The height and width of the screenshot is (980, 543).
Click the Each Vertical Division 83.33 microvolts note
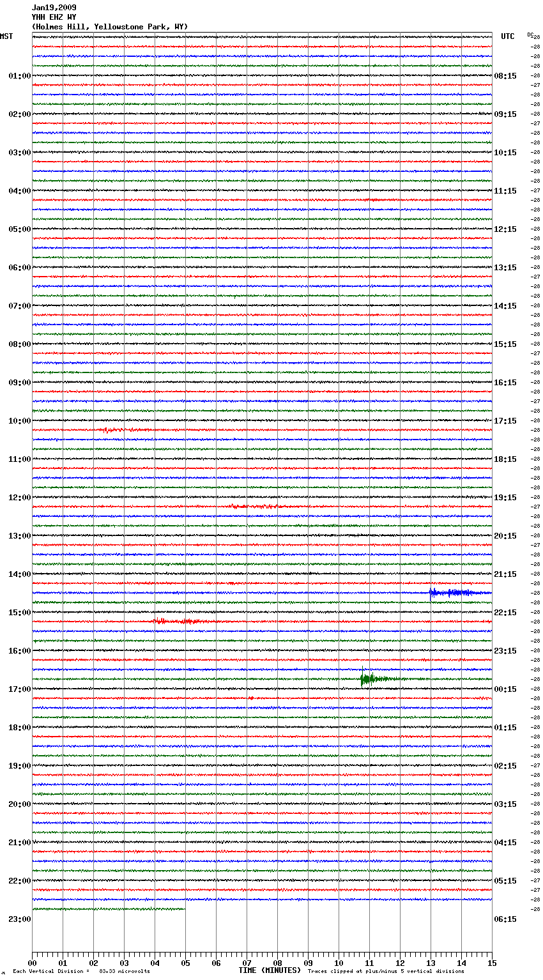tap(81, 971)
